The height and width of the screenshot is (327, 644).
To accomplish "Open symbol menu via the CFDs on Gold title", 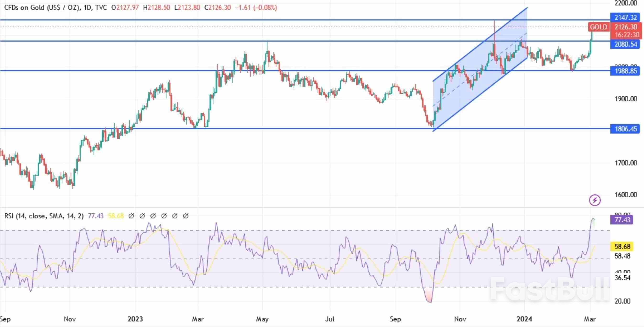I will (43, 8).
